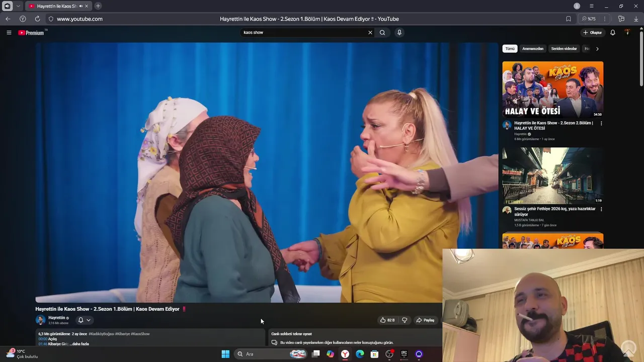Open the YouTube account avatar menu
This screenshot has height=362, width=644.
(627, 33)
